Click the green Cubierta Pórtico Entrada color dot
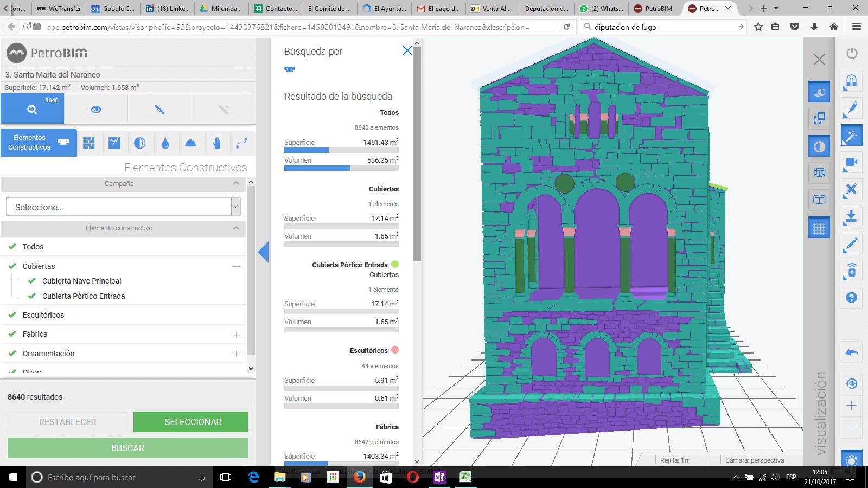This screenshot has height=488, width=868. 395,265
